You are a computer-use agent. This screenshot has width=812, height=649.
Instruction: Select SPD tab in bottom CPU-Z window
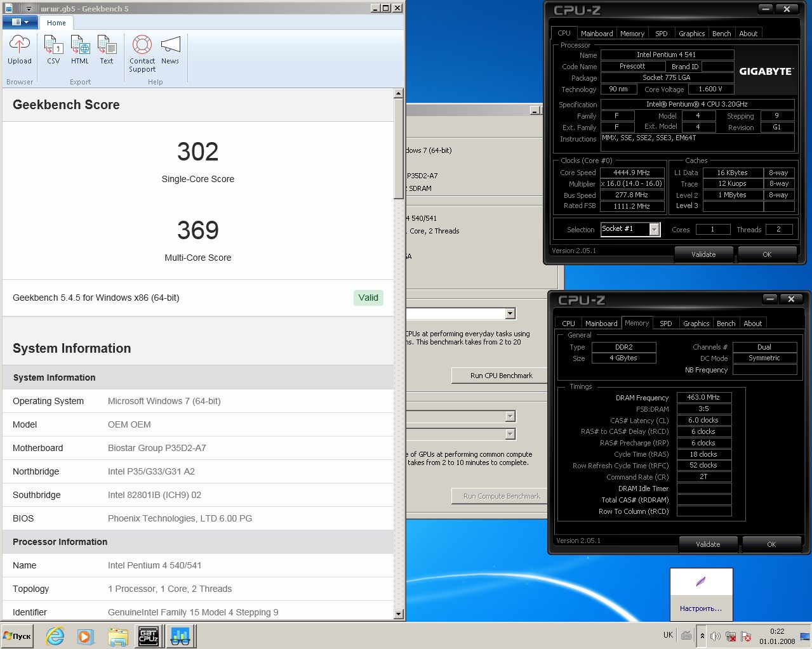[666, 324]
